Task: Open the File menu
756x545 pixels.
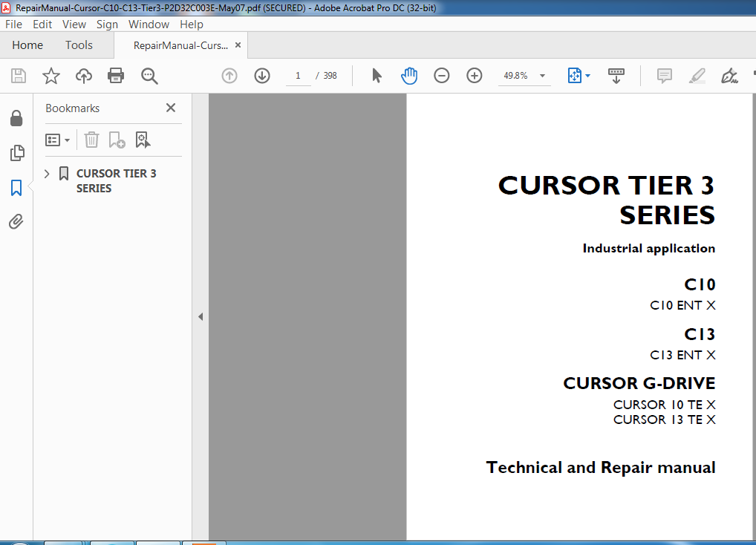Action: click(x=13, y=24)
